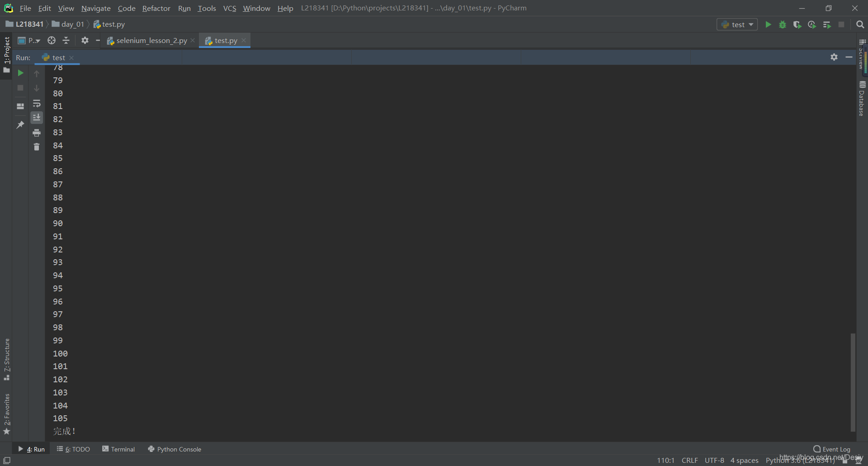The height and width of the screenshot is (466, 868).
Task: Print the console output
Action: tap(37, 133)
